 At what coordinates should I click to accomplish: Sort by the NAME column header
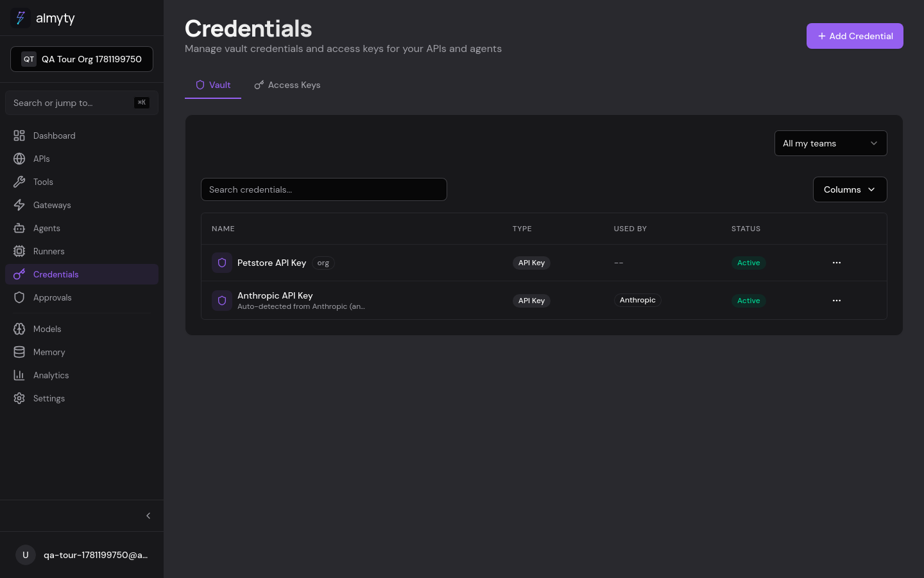click(223, 229)
